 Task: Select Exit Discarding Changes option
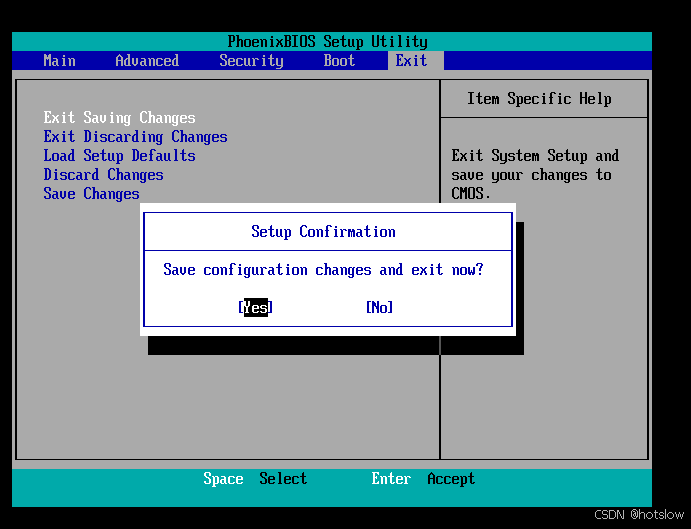135,137
